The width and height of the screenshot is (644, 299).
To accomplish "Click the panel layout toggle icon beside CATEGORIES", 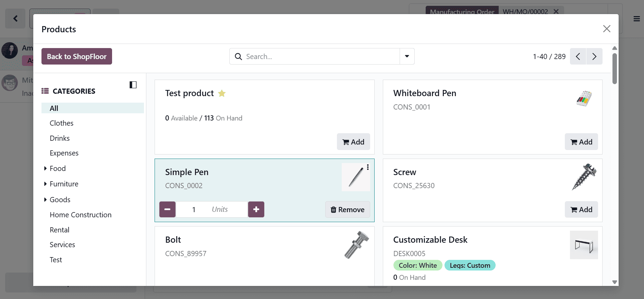I will pos(133,84).
